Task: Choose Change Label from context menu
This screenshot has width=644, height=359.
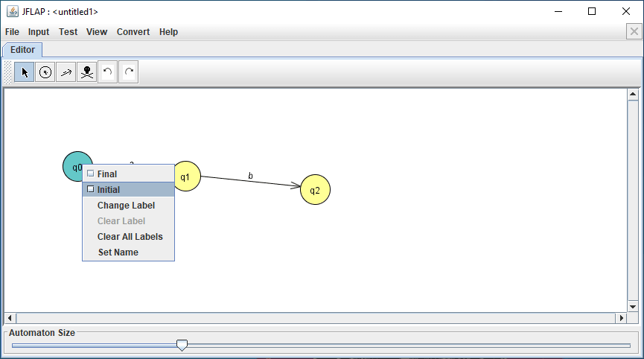Action: pyautogui.click(x=129, y=205)
